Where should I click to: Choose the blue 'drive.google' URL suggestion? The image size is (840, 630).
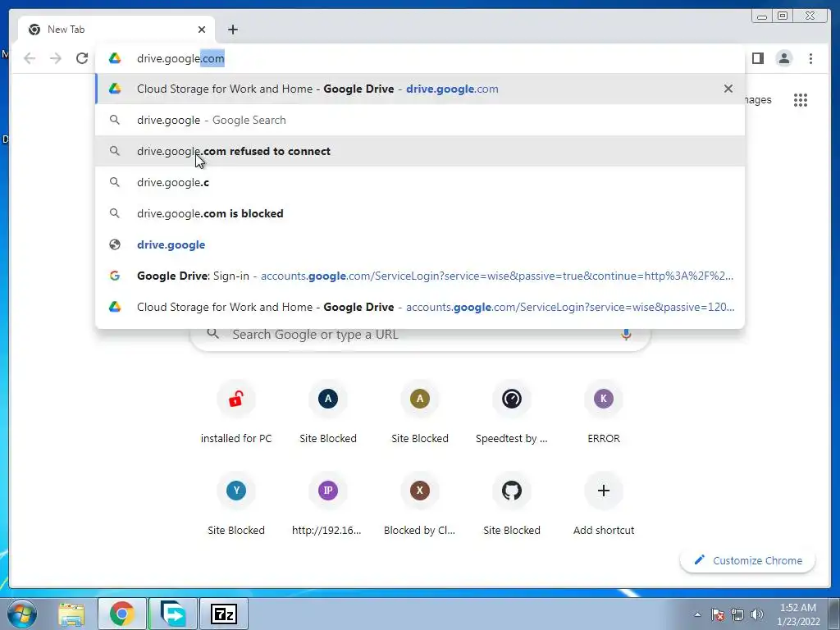(420, 244)
